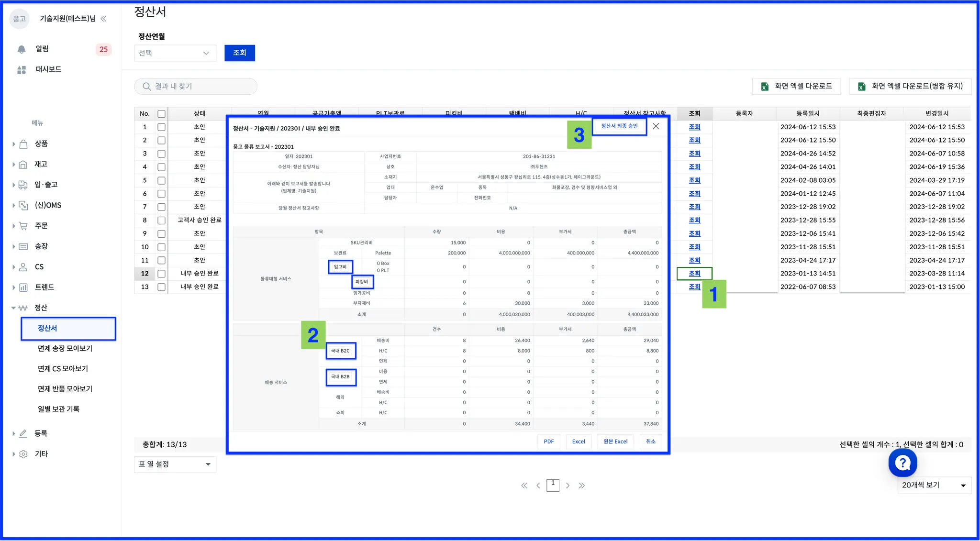Download the PDF from the dialog
Viewport: 980px width, 541px height.
tap(549, 442)
